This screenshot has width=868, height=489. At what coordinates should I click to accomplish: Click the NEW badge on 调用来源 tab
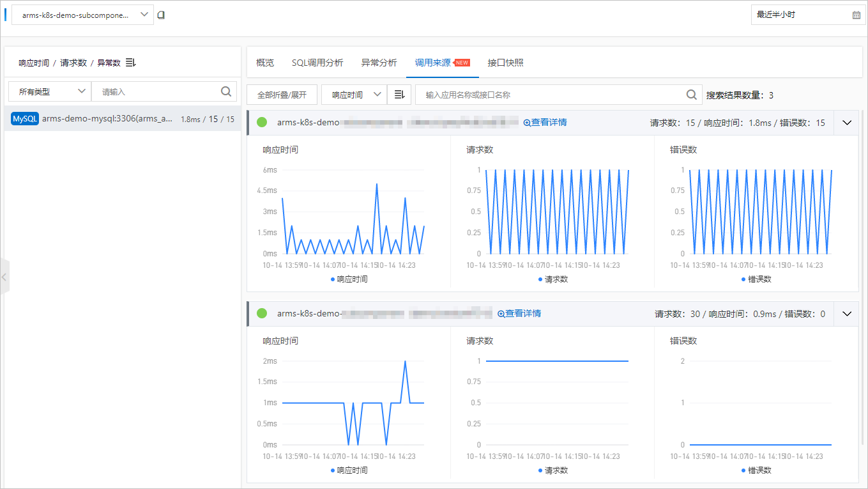point(462,63)
